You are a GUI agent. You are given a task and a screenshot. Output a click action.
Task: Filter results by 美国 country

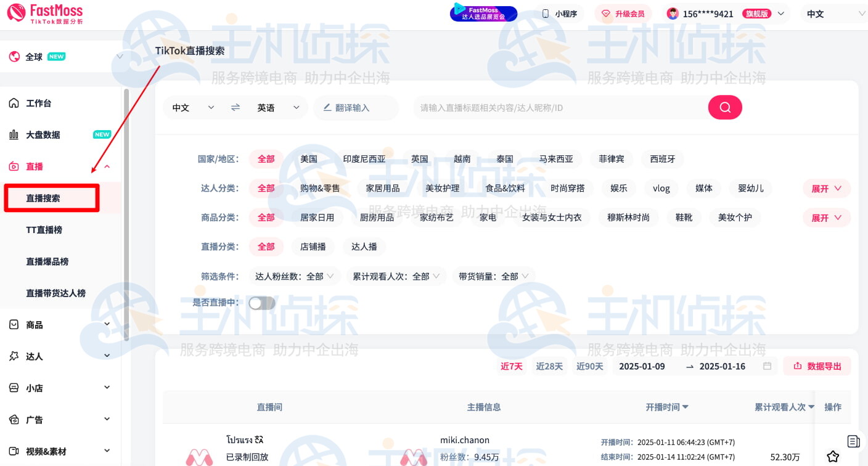[x=308, y=158]
